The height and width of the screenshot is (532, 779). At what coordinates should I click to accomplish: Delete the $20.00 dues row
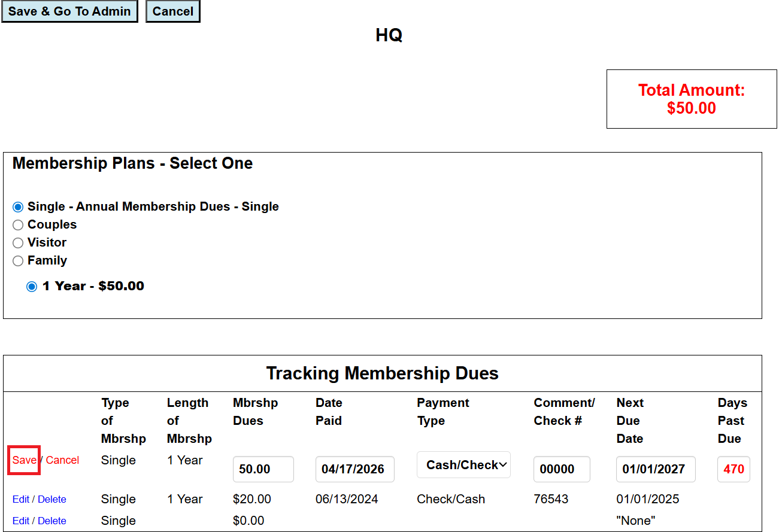pyautogui.click(x=52, y=499)
